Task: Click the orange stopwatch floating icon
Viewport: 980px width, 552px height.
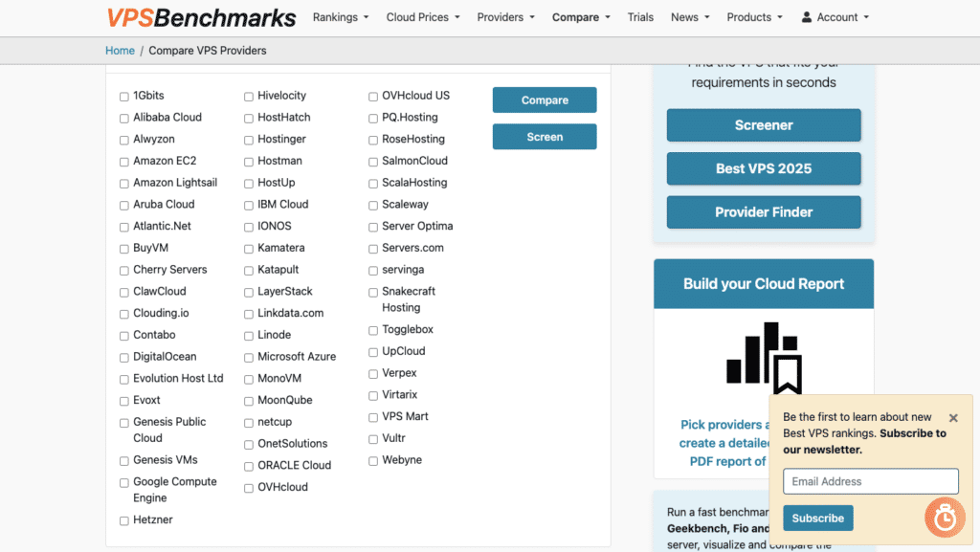Action: (945, 517)
